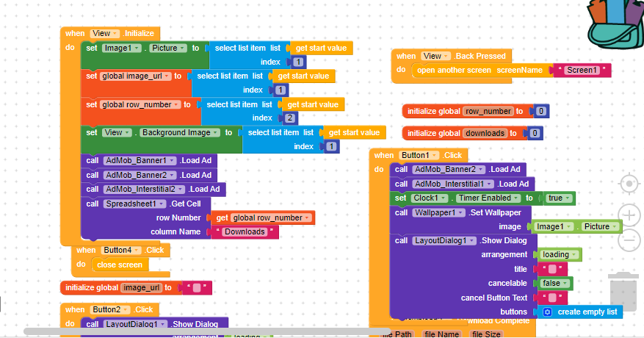Open Wallpaper1 component dropdown

(x=438, y=212)
